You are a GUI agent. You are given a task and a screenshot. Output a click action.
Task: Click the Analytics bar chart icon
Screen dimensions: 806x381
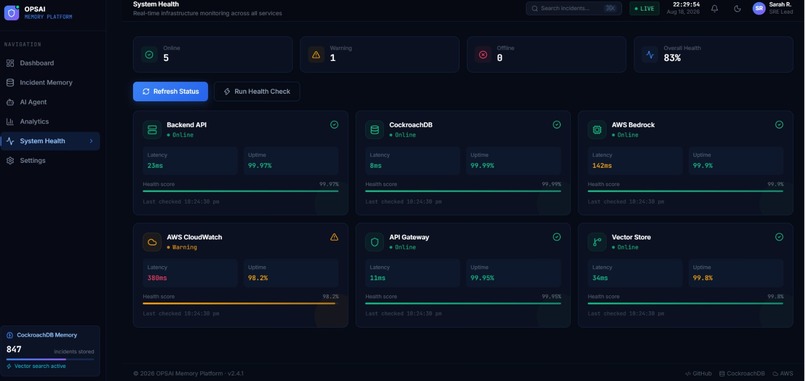point(10,121)
